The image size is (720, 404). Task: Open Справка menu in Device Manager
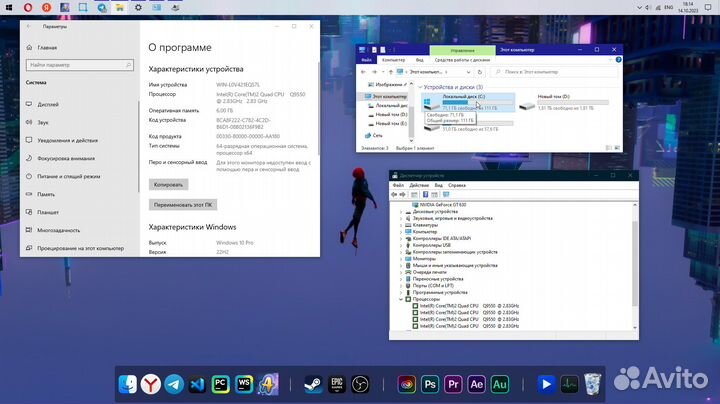pos(457,185)
